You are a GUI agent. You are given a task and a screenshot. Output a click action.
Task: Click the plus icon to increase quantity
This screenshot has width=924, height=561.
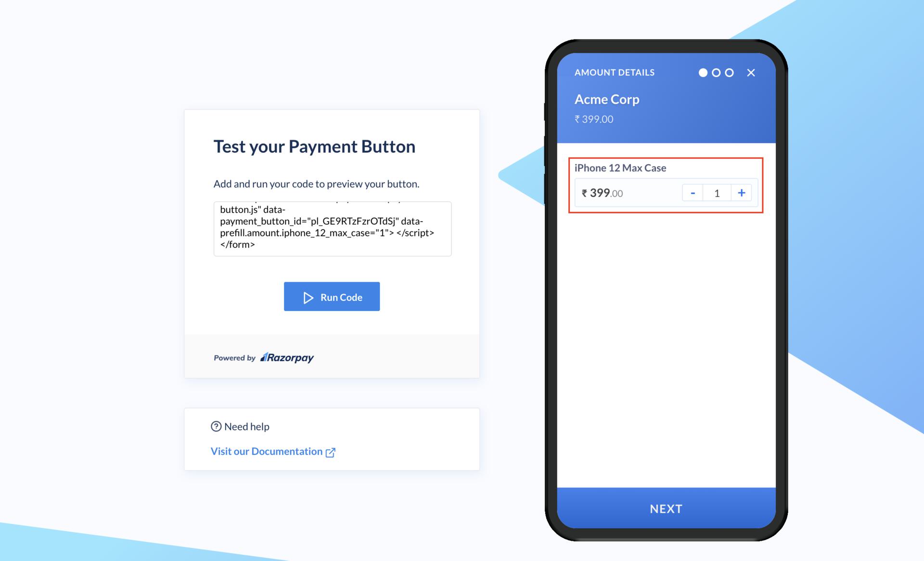(741, 193)
